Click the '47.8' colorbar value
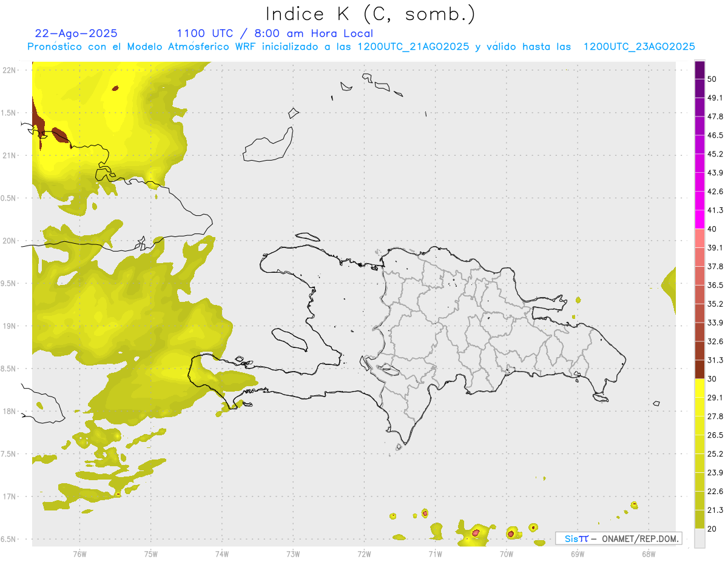 [x=715, y=116]
